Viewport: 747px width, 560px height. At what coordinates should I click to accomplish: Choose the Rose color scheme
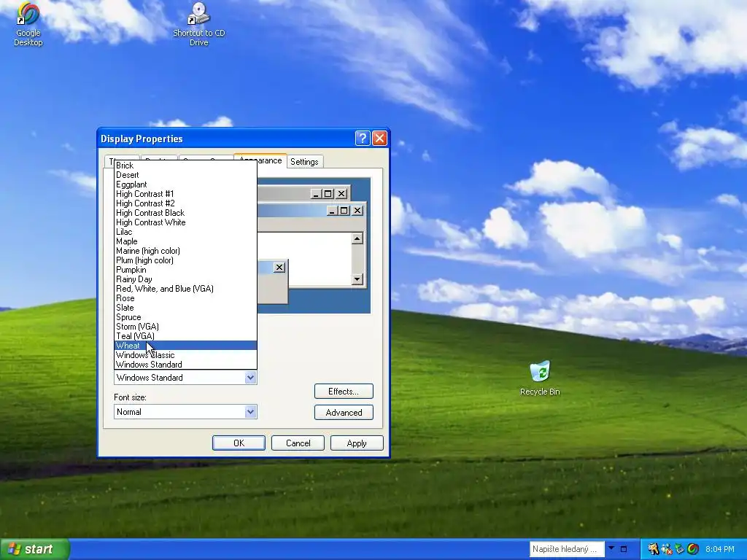tap(186, 298)
